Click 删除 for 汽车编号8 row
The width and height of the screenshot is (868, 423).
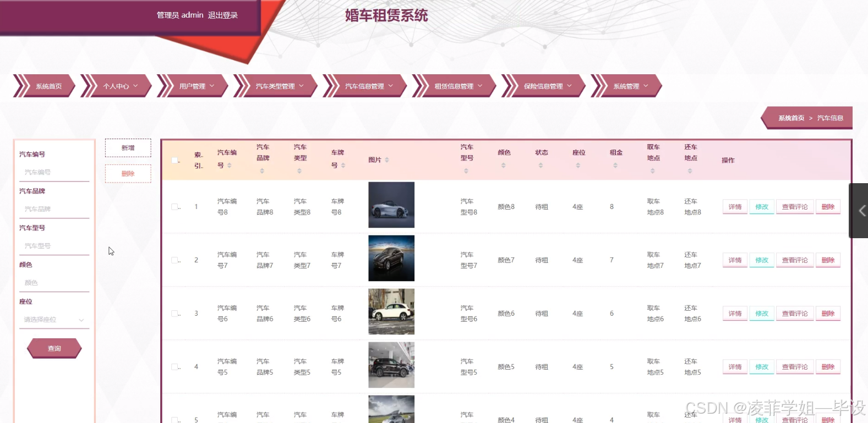[828, 207]
